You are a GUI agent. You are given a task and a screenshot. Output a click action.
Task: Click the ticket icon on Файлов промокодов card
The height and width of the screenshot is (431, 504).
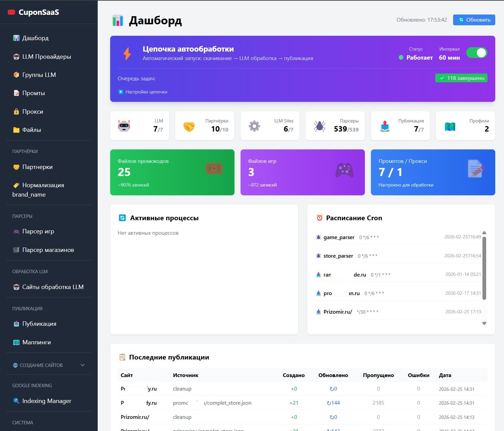(x=214, y=168)
